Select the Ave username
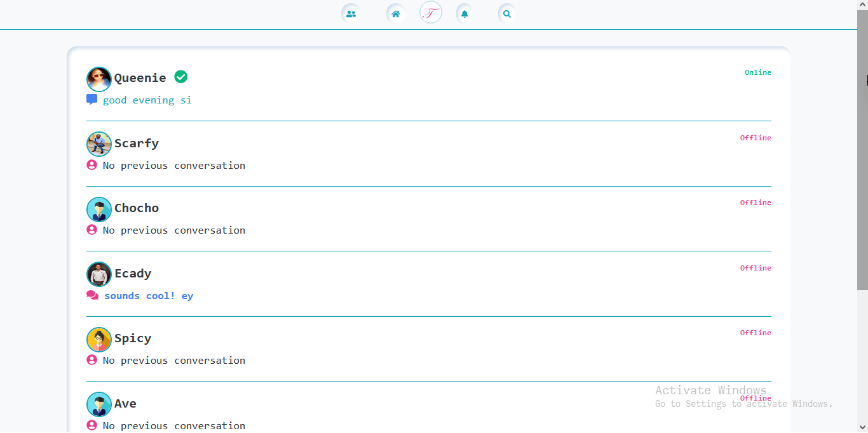868x433 pixels. click(x=125, y=404)
